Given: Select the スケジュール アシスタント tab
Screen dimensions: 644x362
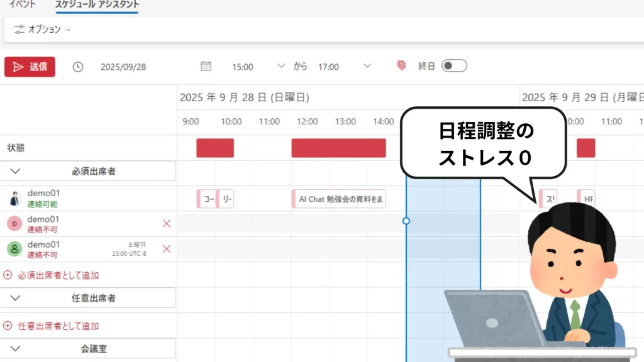Looking at the screenshot, I should pyautogui.click(x=97, y=4).
